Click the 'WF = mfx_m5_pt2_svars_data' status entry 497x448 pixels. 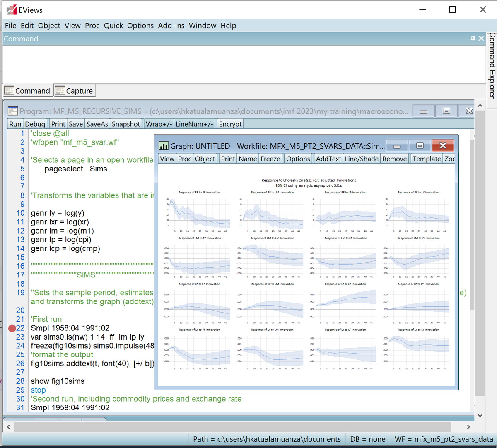point(444,439)
